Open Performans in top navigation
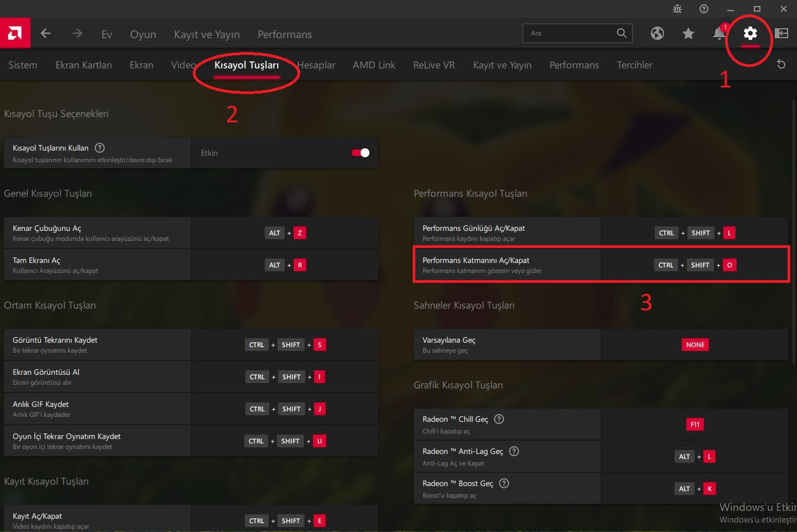797x532 pixels. pos(285,34)
